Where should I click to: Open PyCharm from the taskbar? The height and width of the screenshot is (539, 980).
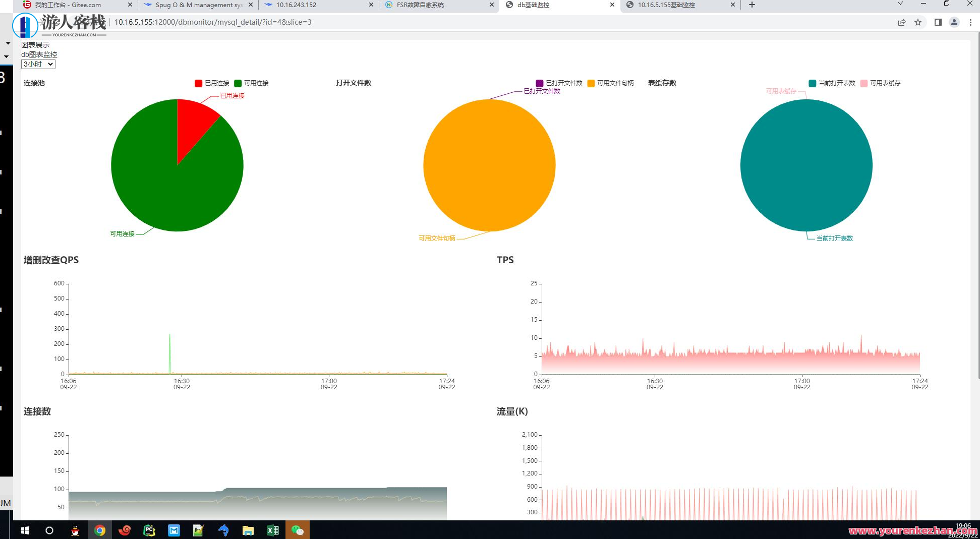[149, 530]
